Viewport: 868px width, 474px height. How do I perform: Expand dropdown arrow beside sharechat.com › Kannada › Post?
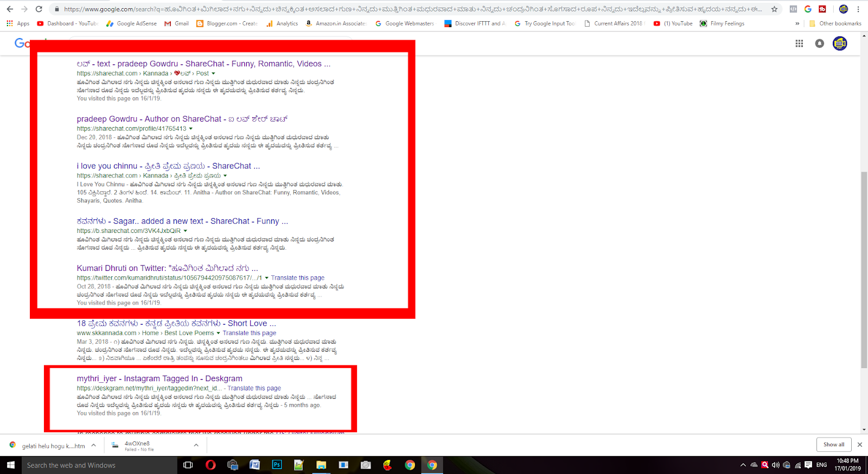click(x=213, y=73)
